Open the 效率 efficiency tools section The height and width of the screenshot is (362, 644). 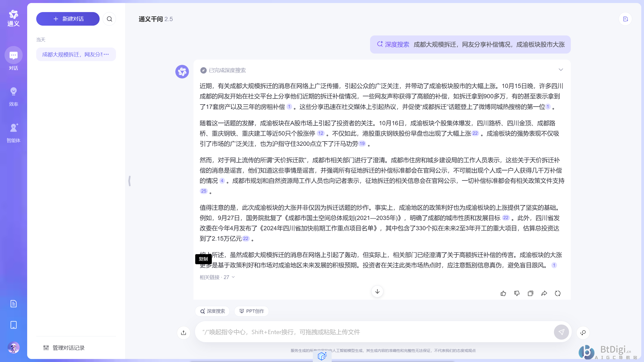tap(13, 97)
